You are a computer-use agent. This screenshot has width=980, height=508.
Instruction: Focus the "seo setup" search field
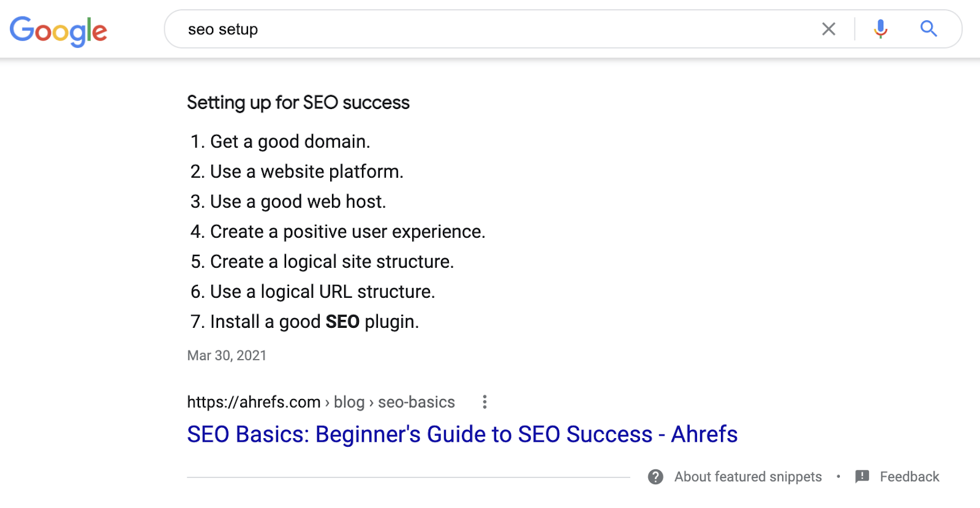tap(490, 29)
